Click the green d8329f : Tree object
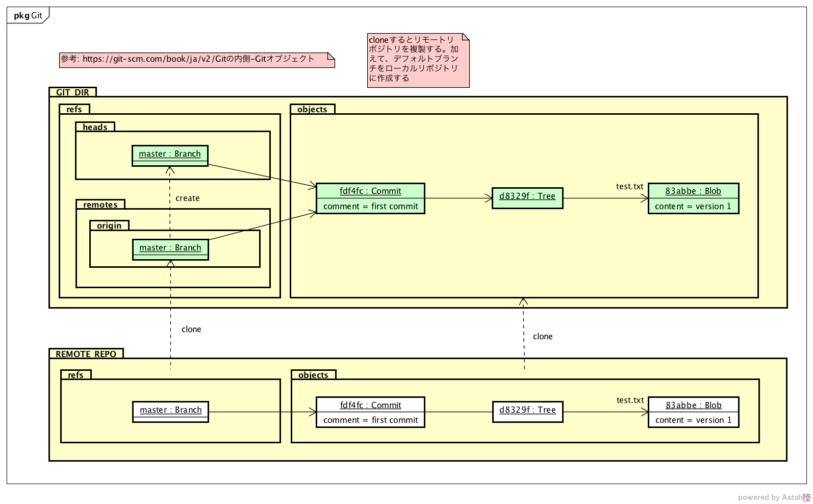This screenshot has width=813, height=504. click(x=527, y=198)
